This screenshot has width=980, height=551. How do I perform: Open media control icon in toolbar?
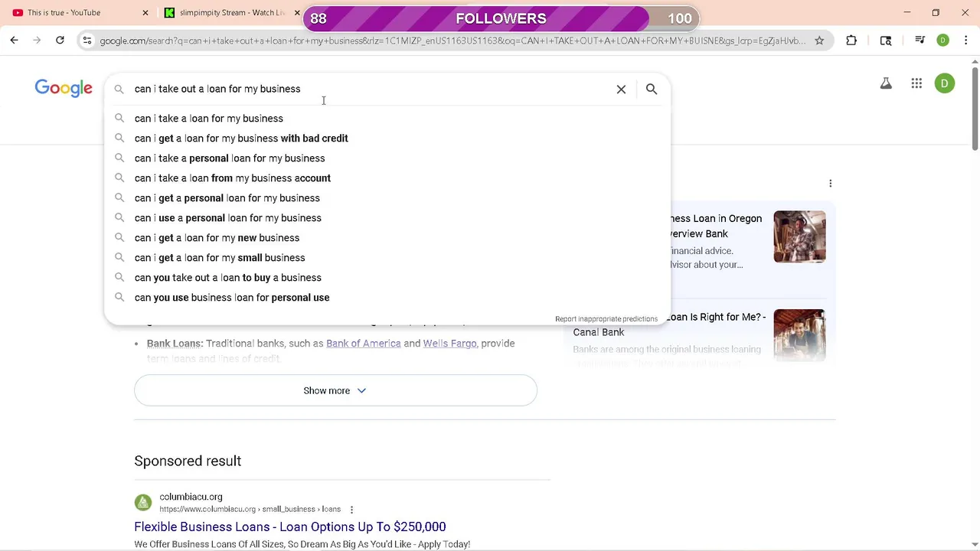(x=920, y=41)
